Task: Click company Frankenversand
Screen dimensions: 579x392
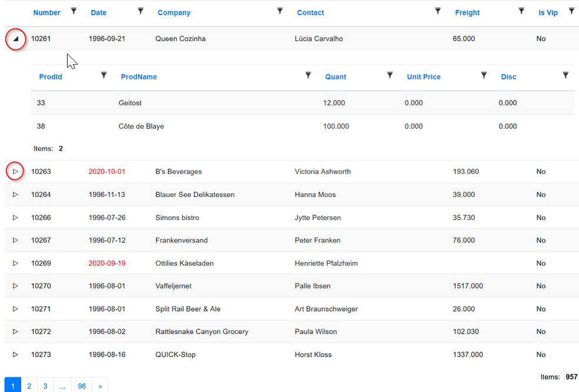Action: coord(181,240)
